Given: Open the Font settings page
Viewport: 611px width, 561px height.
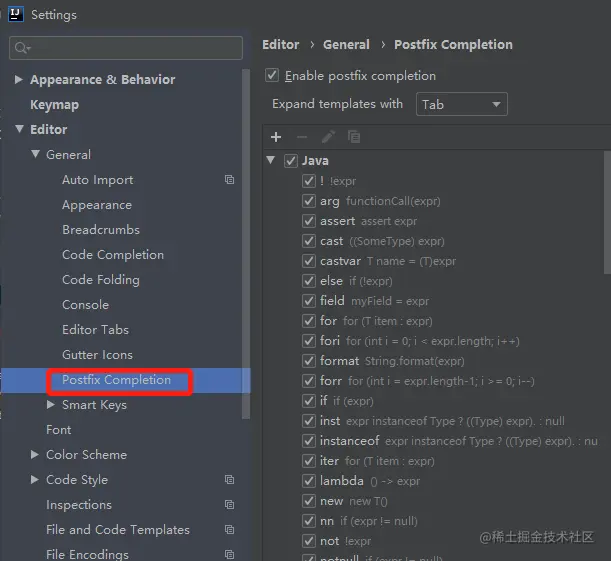Looking at the screenshot, I should point(58,430).
